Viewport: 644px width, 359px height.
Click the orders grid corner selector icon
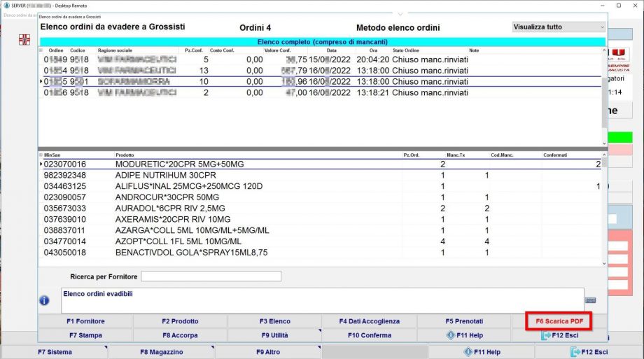coord(41,50)
